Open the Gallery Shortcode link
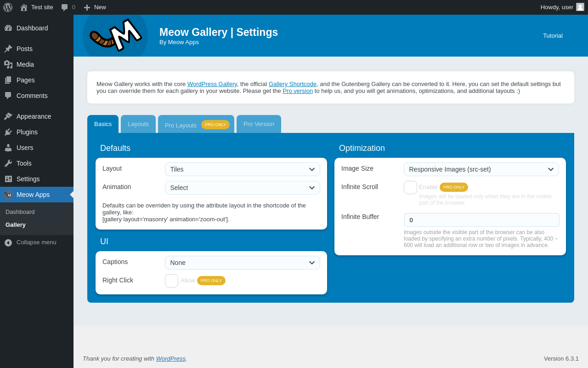The width and height of the screenshot is (588, 368). [x=293, y=84]
